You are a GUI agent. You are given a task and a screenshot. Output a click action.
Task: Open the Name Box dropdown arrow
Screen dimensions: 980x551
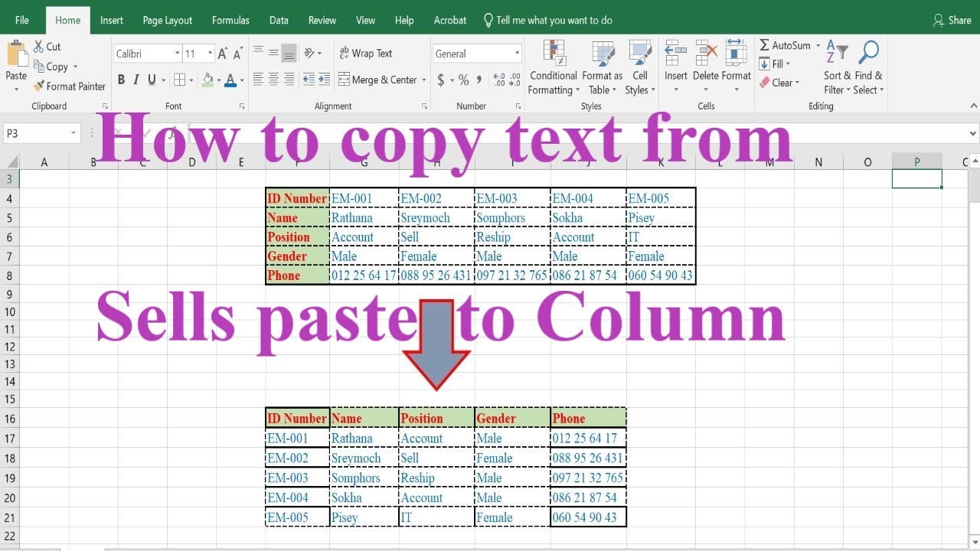click(73, 133)
